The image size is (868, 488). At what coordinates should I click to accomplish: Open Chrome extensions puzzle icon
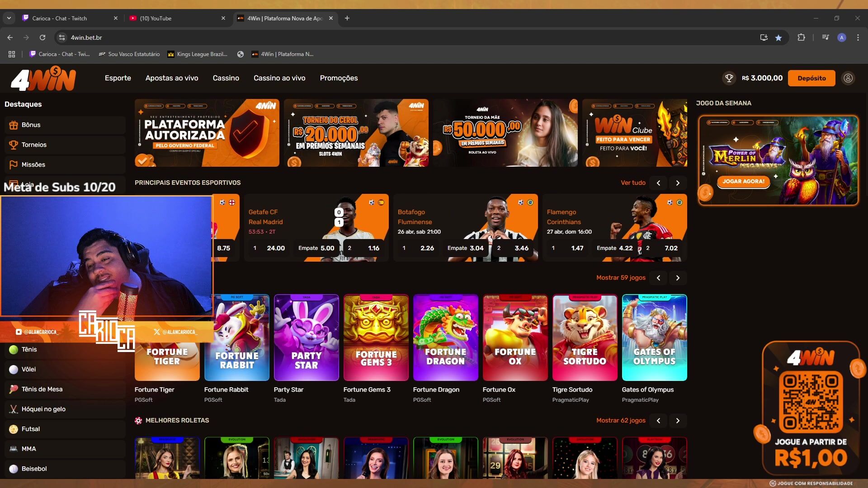801,38
